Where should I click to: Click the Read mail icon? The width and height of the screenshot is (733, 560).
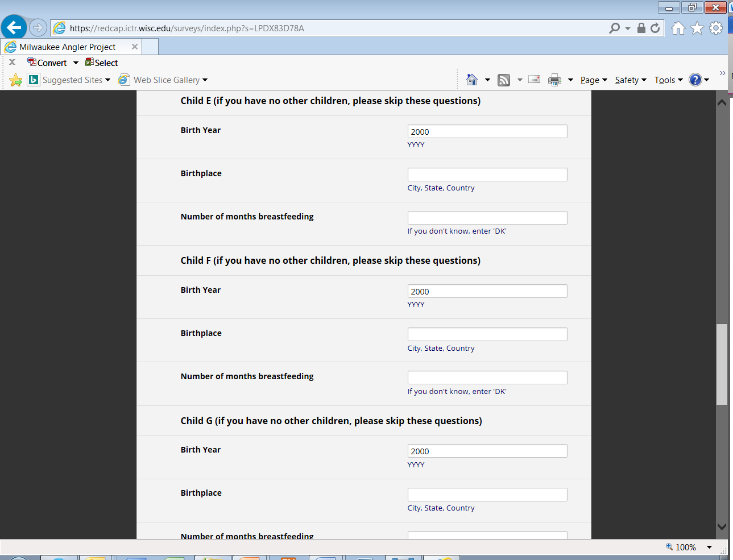coord(535,80)
